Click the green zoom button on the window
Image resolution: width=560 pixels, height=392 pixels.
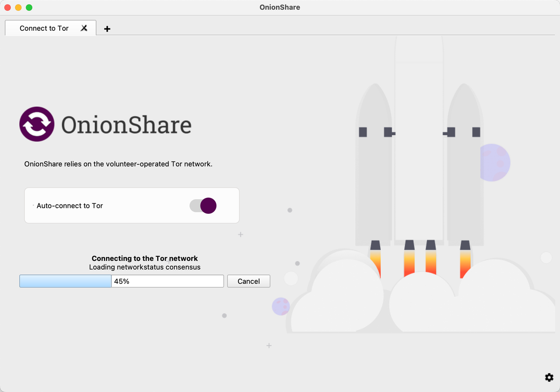tap(29, 7)
